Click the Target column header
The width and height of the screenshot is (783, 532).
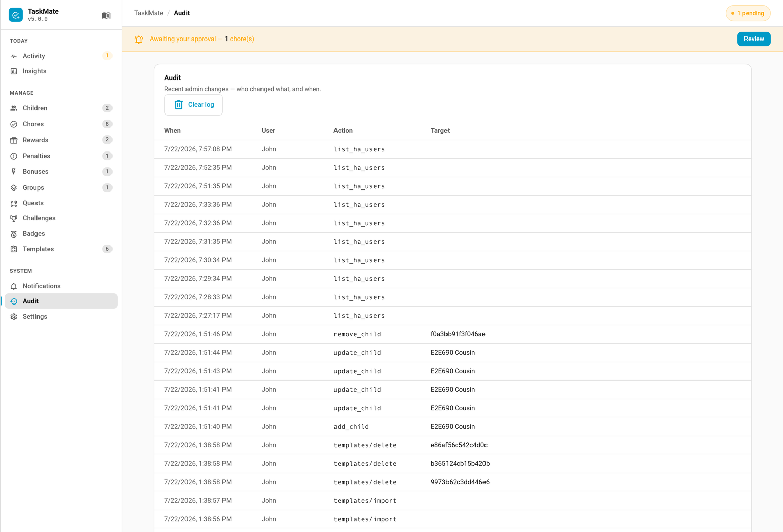(440, 131)
